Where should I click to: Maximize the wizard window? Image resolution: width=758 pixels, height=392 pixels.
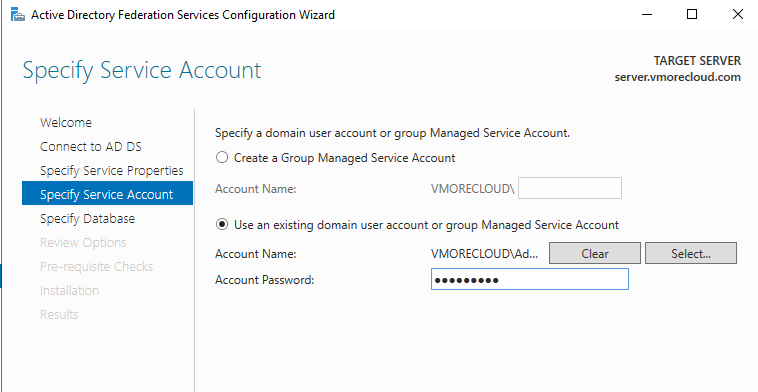pyautogui.click(x=692, y=15)
